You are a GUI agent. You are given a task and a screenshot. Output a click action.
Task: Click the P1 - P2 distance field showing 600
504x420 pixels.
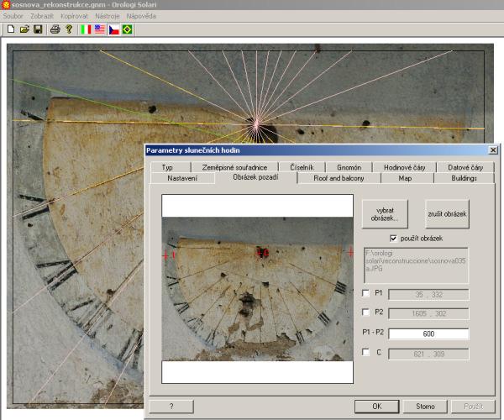coord(428,333)
